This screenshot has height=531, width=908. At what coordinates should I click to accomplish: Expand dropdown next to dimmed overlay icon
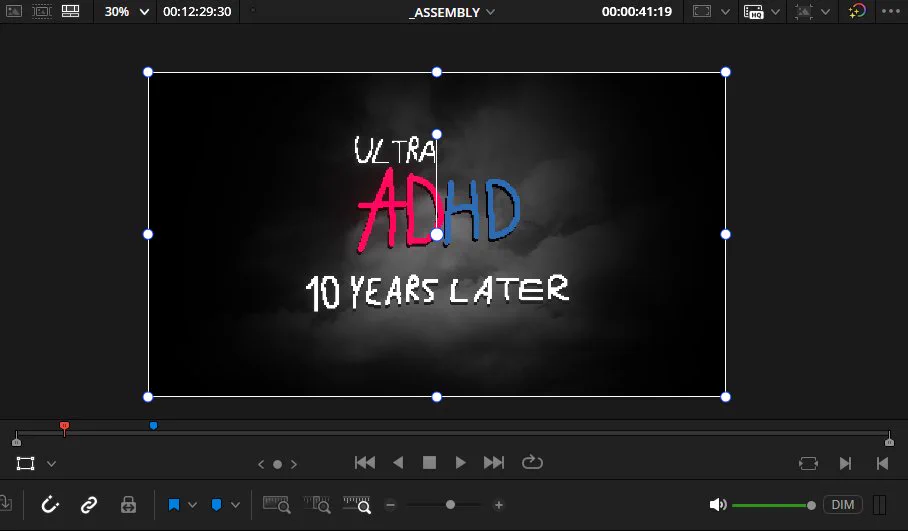tap(826, 12)
